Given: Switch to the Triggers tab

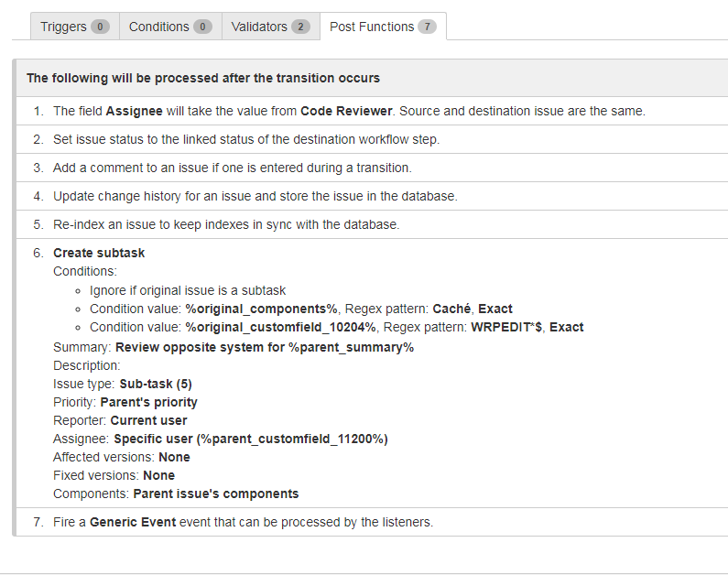Looking at the screenshot, I should click(62, 27).
